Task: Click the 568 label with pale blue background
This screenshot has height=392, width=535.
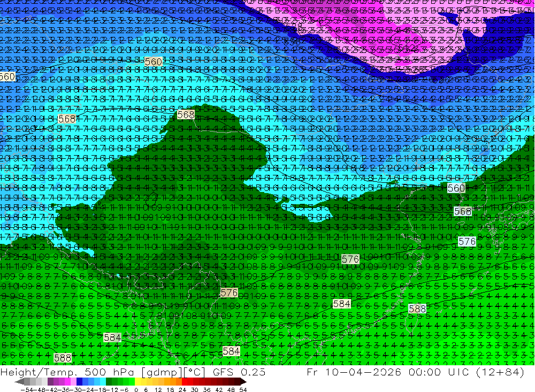Action: [463, 211]
